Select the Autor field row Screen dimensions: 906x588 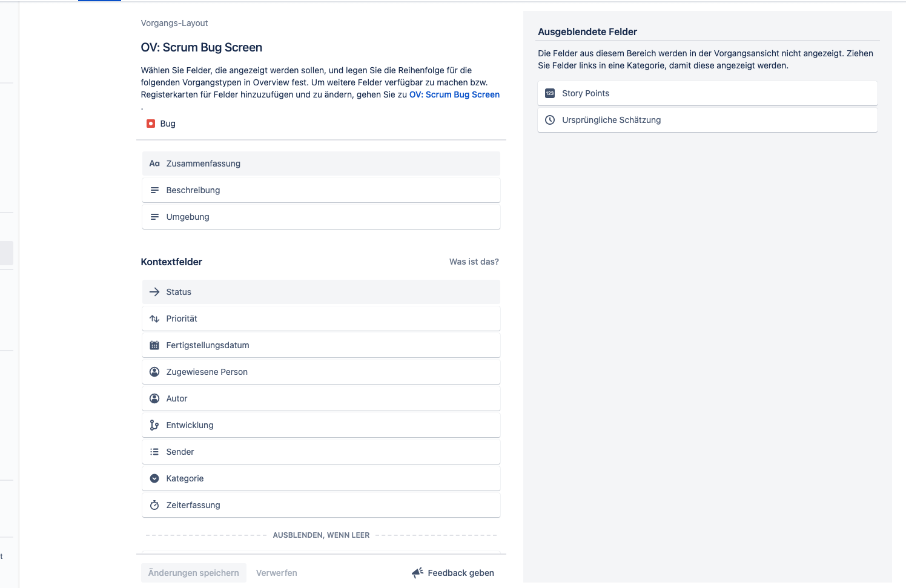point(321,398)
